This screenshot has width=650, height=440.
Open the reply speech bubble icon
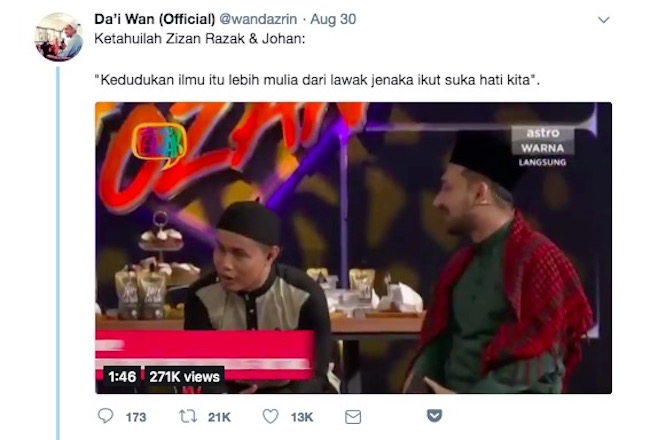tap(105, 416)
